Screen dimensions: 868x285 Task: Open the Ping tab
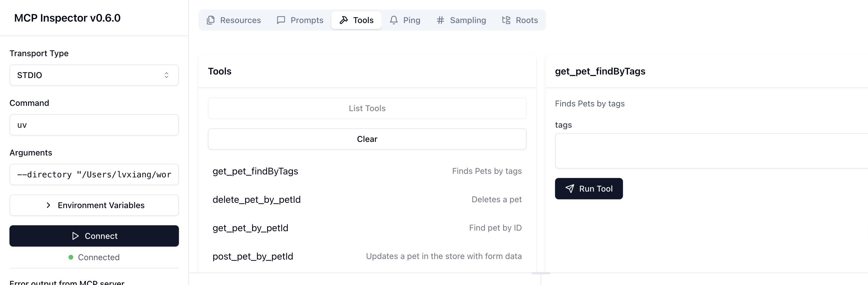tap(405, 20)
